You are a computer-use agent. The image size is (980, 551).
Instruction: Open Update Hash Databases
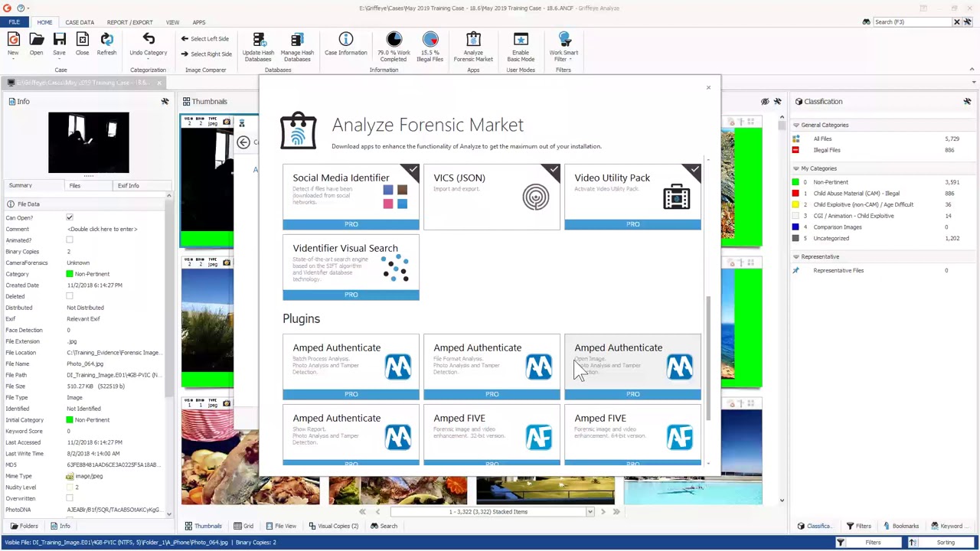click(x=258, y=47)
